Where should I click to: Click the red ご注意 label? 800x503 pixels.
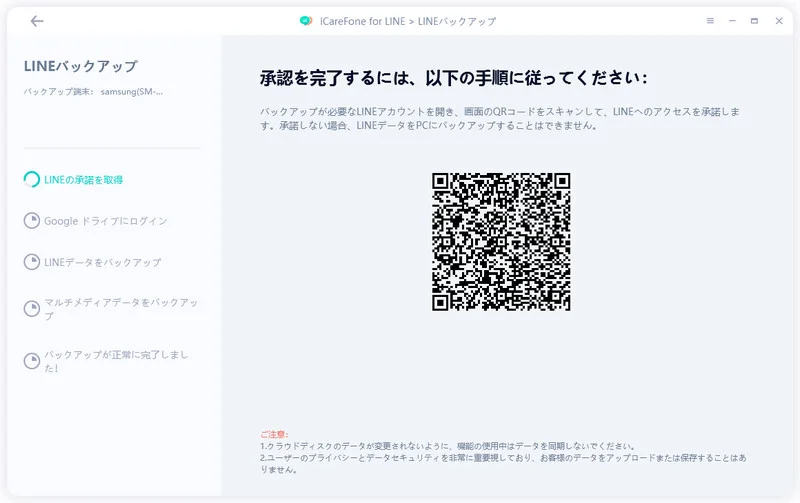click(274, 434)
